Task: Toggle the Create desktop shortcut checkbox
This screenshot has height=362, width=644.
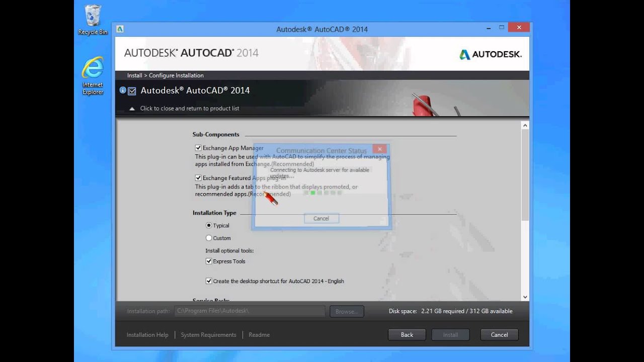Action: [x=209, y=281]
